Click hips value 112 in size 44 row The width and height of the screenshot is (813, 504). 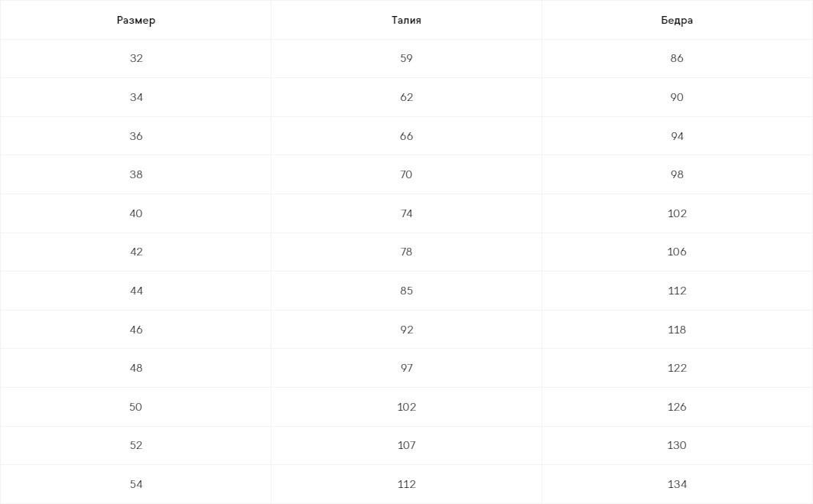677,291
